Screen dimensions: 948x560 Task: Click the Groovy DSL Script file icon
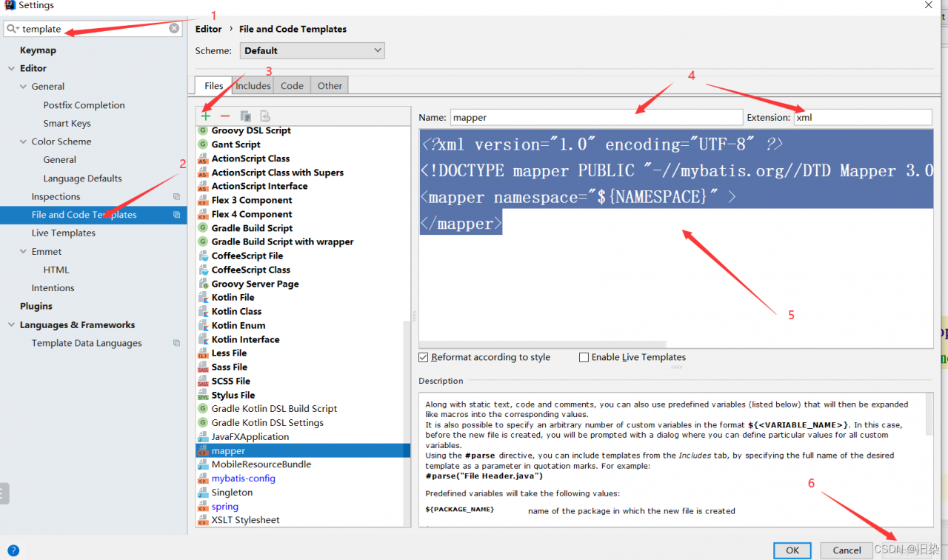click(203, 130)
